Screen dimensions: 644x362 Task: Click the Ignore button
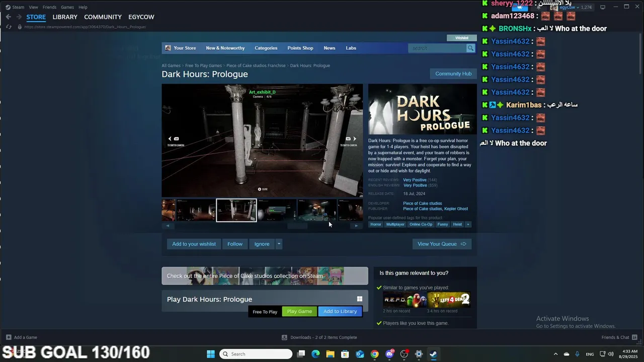[262, 244]
